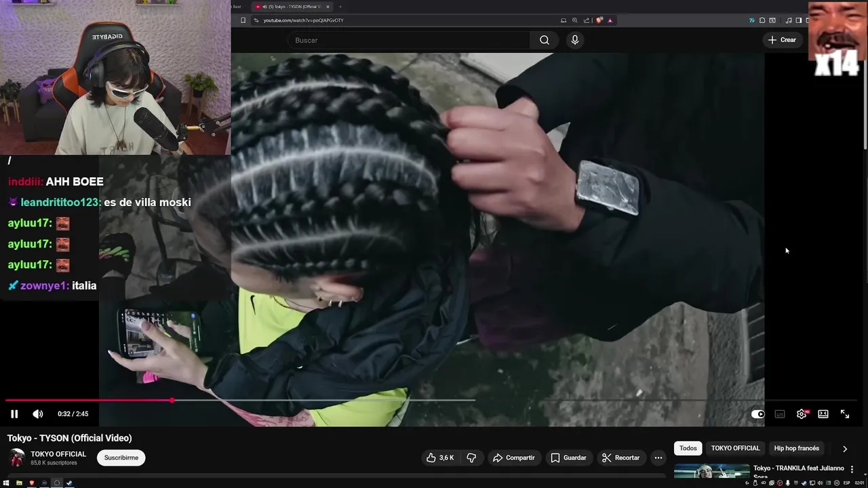Toggle the autoplay switch in the player

coord(757,414)
